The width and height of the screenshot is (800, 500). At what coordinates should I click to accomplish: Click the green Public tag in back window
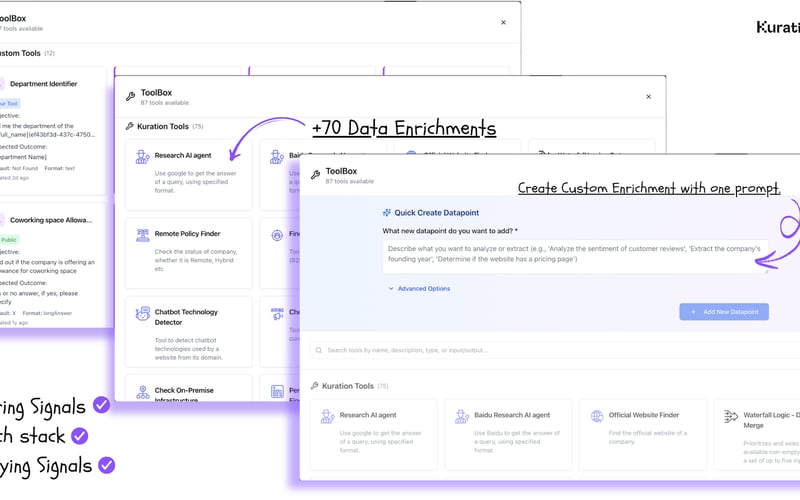point(9,240)
